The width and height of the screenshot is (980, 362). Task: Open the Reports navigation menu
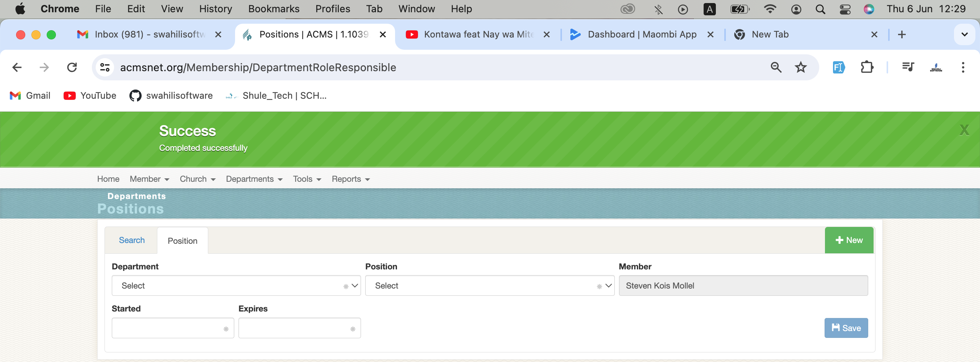coord(350,179)
